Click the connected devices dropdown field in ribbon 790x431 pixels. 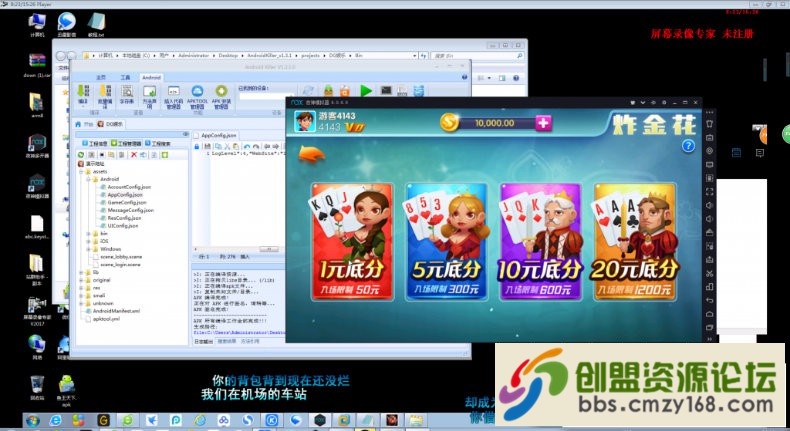click(x=266, y=96)
